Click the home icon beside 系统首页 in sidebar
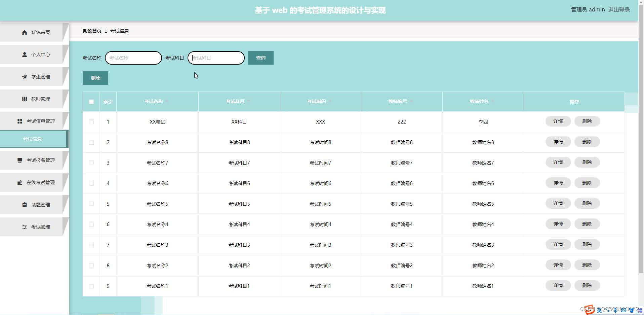Screen dimensions: 644x315 pyautogui.click(x=24, y=32)
